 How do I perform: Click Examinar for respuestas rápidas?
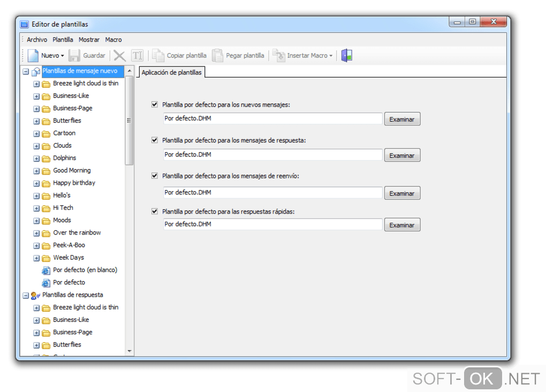click(402, 225)
